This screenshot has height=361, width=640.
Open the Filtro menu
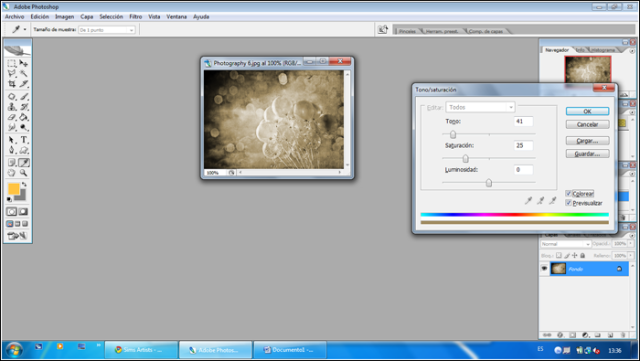point(136,17)
